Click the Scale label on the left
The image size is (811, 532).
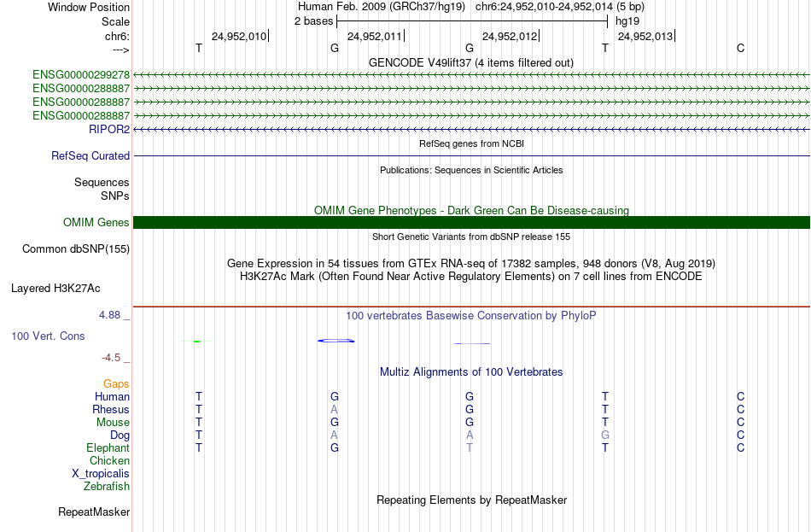[x=116, y=21]
